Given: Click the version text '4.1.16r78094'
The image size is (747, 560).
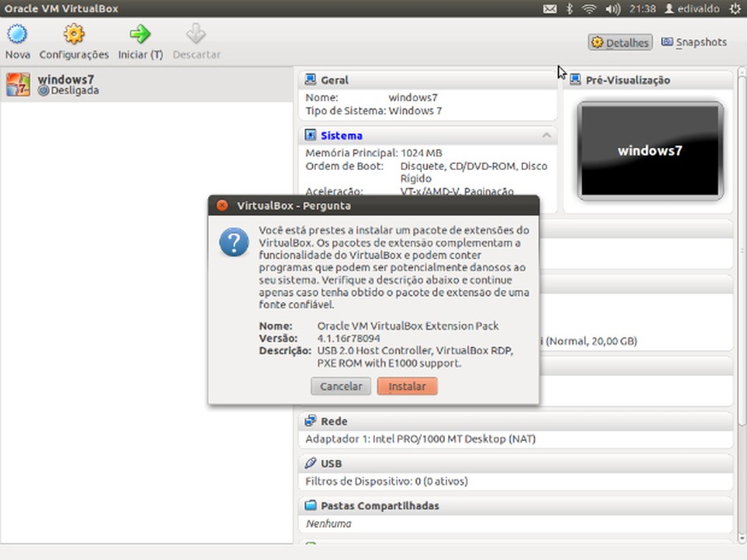Looking at the screenshot, I should click(348, 338).
